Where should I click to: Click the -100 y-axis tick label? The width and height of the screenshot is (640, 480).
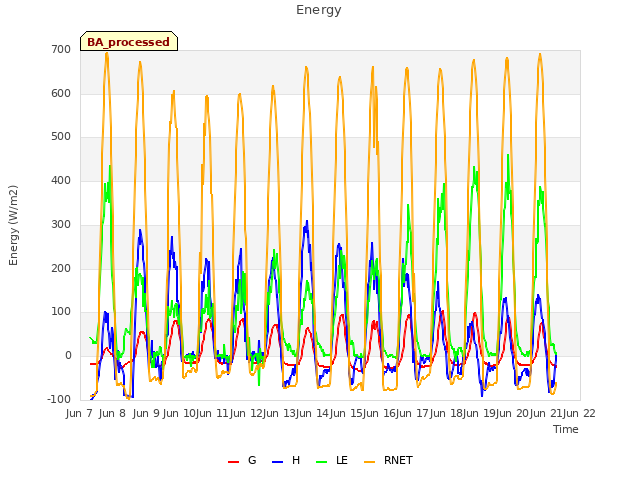(60, 400)
